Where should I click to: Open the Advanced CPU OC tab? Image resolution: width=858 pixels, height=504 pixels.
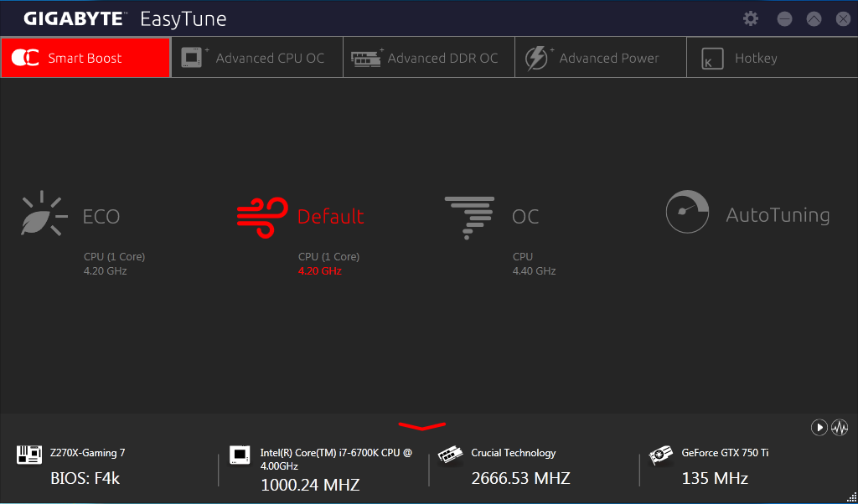click(x=257, y=58)
